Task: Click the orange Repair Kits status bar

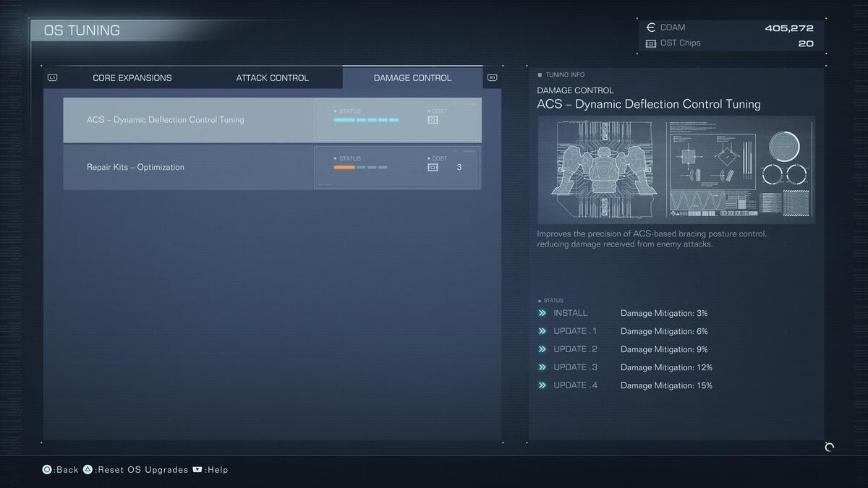Action: 344,167
